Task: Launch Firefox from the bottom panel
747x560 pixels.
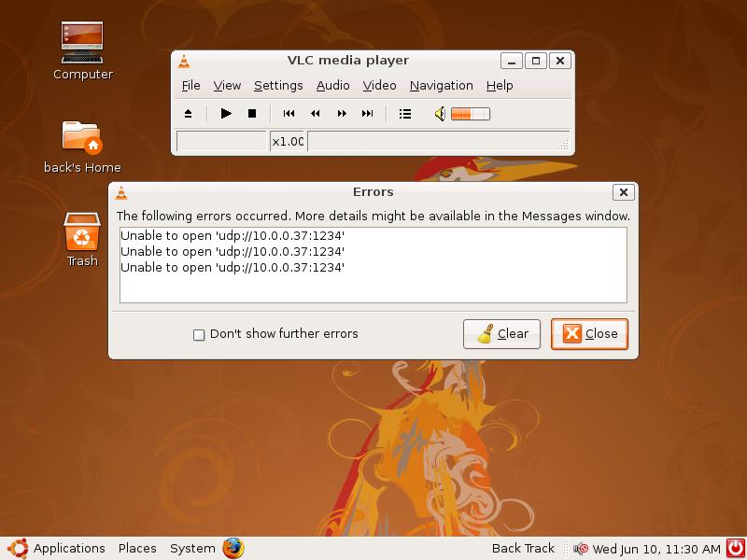Action: click(x=233, y=548)
